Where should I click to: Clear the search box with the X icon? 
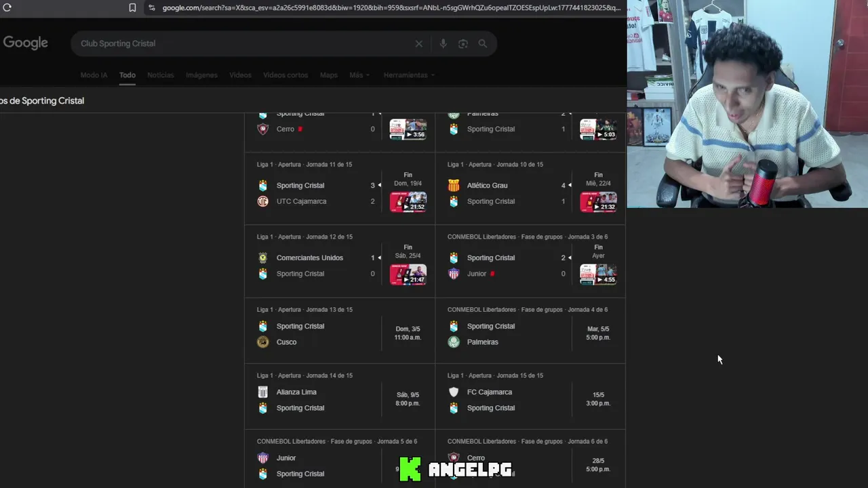tap(418, 43)
